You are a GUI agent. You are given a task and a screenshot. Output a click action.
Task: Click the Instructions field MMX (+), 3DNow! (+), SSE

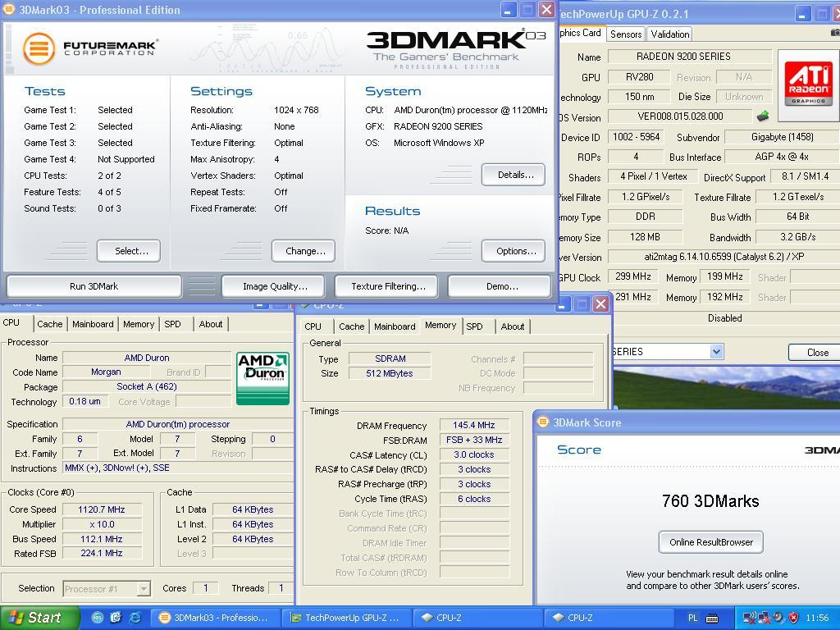coord(177,468)
